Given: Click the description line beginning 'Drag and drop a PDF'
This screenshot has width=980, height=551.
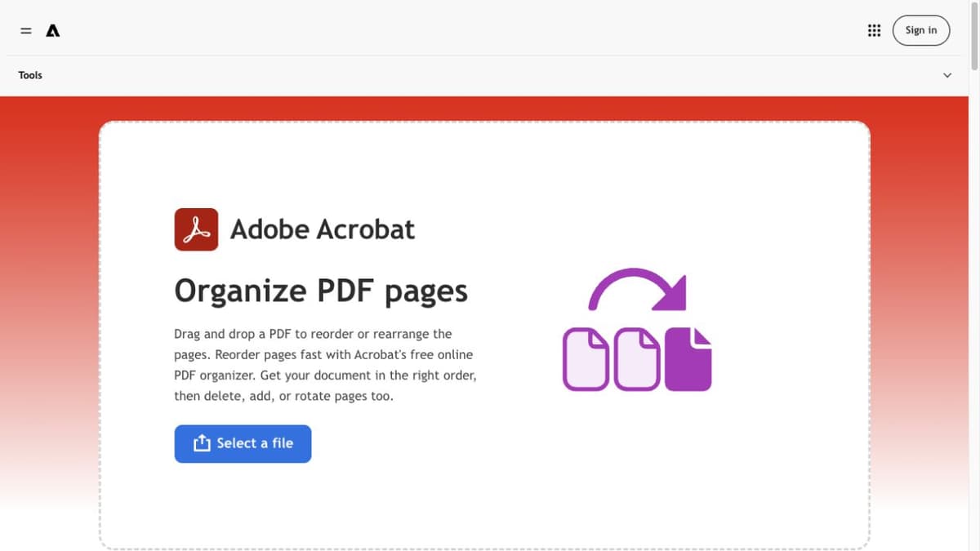Looking at the screenshot, I should coord(313,334).
